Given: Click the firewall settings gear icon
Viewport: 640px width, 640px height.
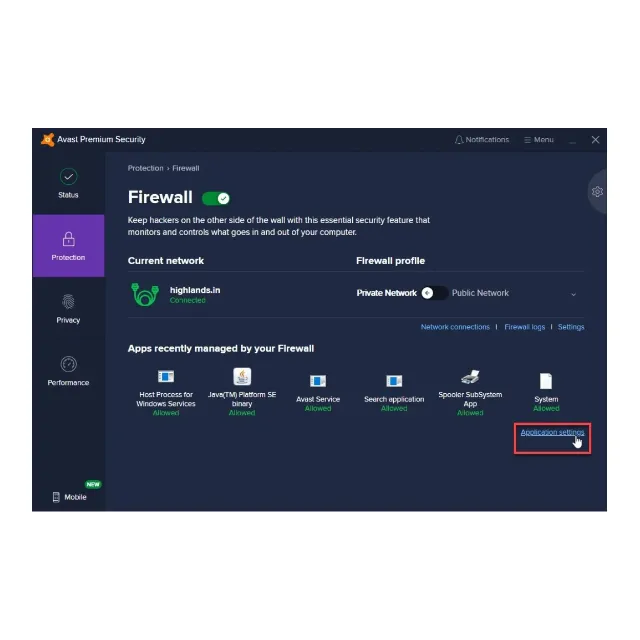Looking at the screenshot, I should (597, 191).
